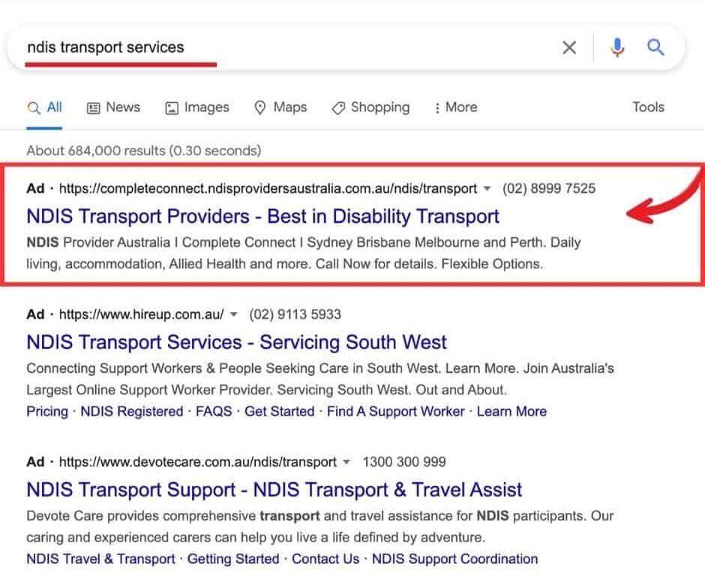
Task: Expand the hireup.com.au ad dropdown arrow
Action: click(x=234, y=314)
